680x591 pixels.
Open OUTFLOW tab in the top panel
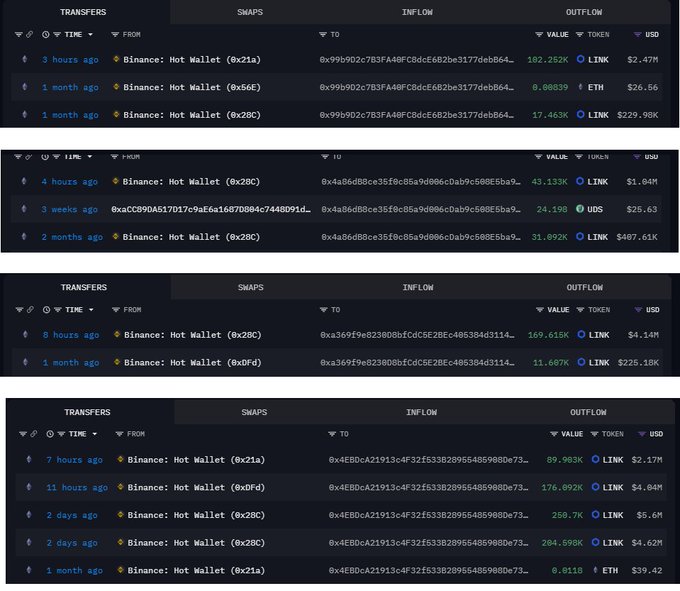(x=584, y=12)
